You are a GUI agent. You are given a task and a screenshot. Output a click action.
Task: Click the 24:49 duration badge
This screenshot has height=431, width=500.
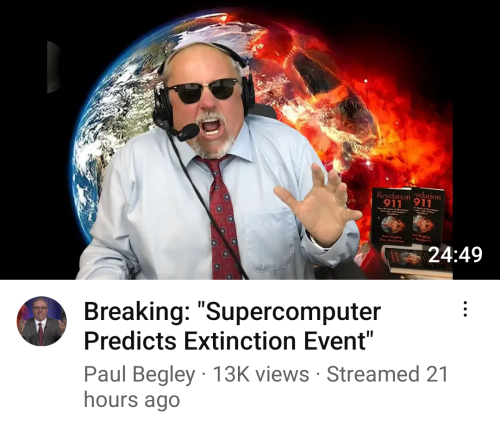(x=455, y=255)
